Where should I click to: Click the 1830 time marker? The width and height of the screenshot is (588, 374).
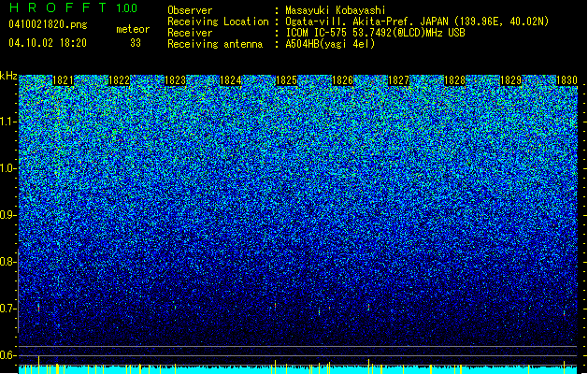[566, 80]
